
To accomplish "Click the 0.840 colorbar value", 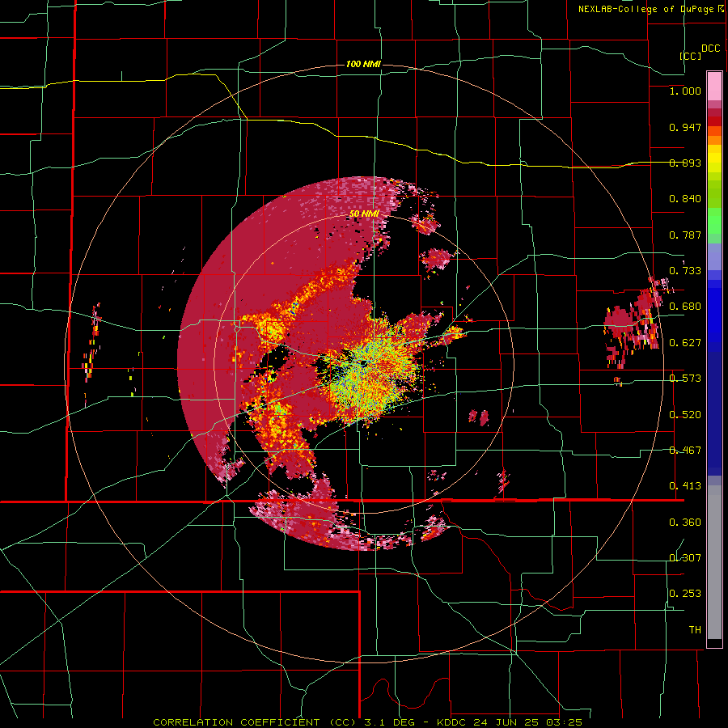I will pyautogui.click(x=685, y=199).
